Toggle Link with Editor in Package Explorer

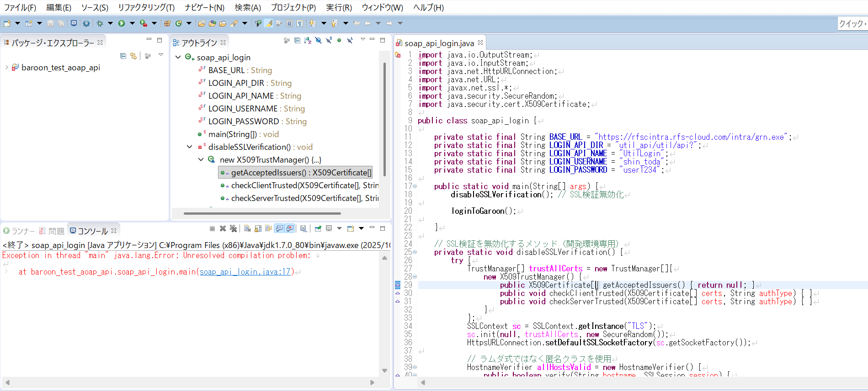[x=133, y=56]
